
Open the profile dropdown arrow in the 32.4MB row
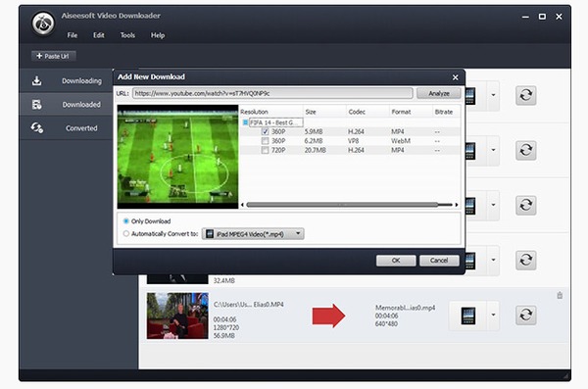[x=494, y=260]
